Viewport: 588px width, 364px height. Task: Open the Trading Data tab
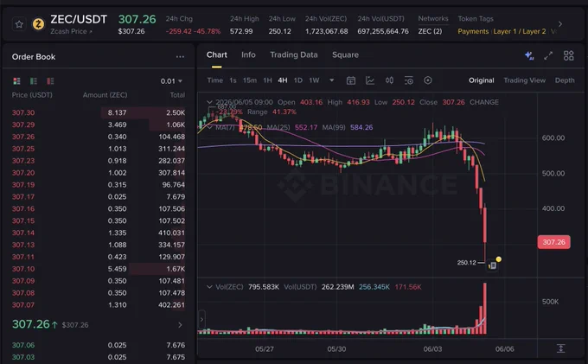[x=294, y=54]
